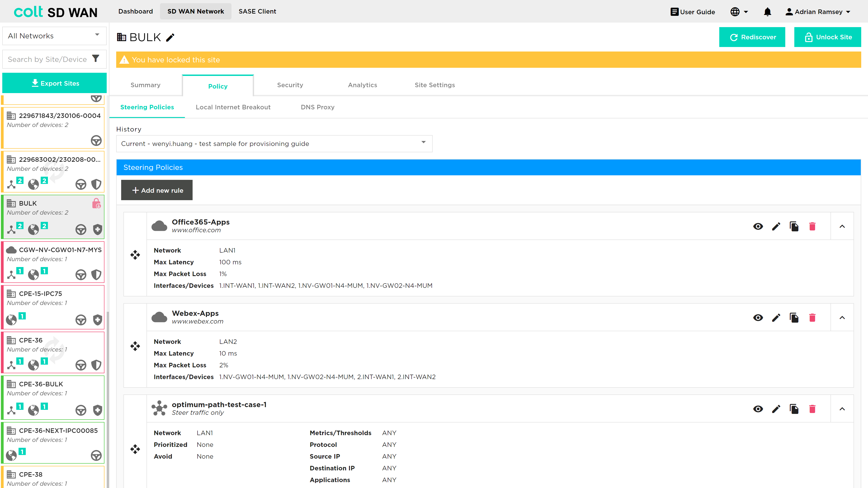The image size is (868, 488).
Task: Click the Rediscover button
Action: [752, 37]
